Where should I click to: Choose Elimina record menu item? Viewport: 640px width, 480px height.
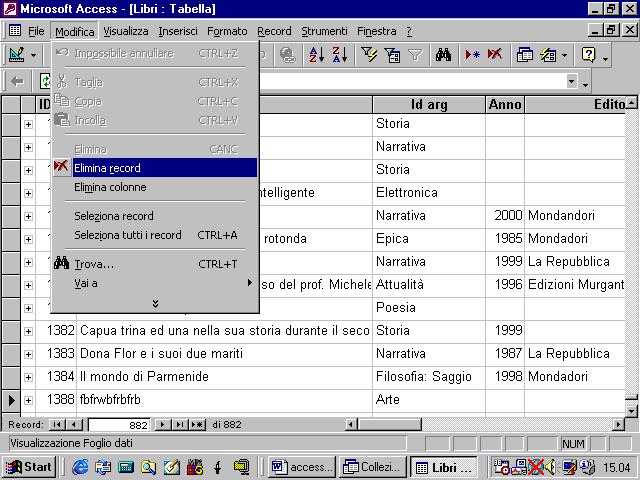pos(155,168)
